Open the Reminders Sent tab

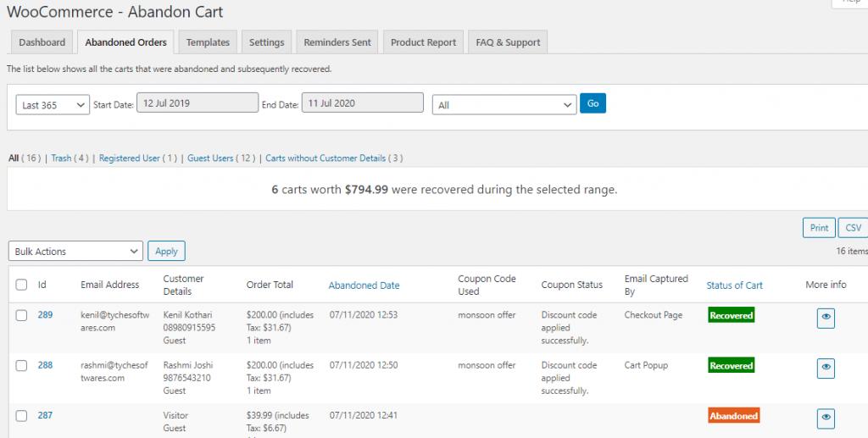tap(337, 42)
